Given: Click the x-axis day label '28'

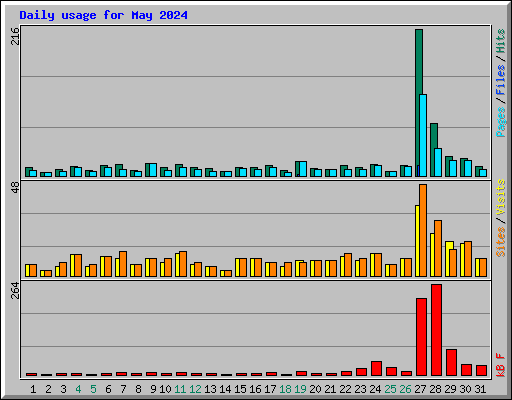Looking at the screenshot, I should click(435, 389).
